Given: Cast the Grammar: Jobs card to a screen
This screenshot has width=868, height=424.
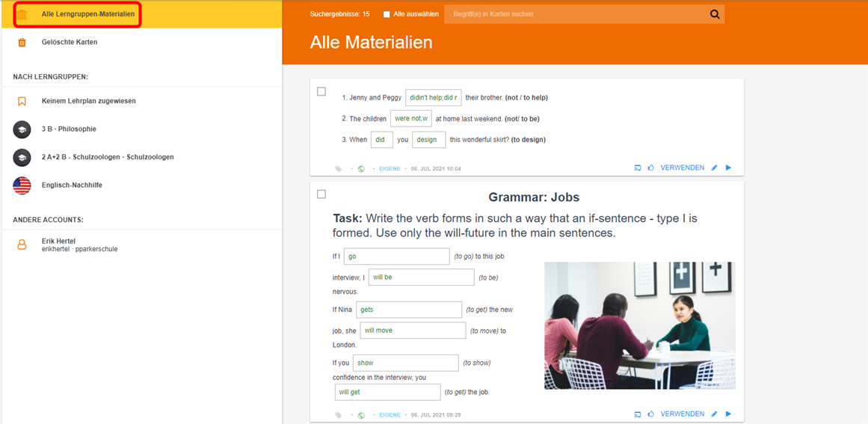Looking at the screenshot, I should tap(637, 414).
